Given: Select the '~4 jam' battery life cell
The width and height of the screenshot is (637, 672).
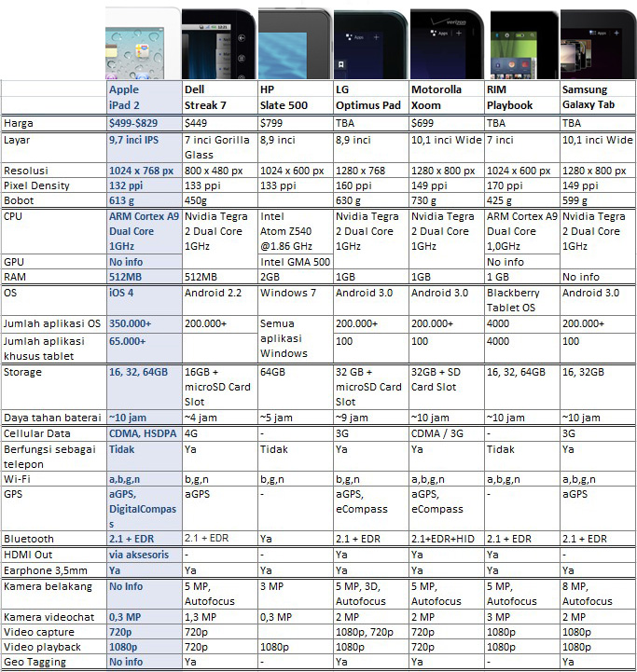Looking at the screenshot, I should click(x=219, y=418).
